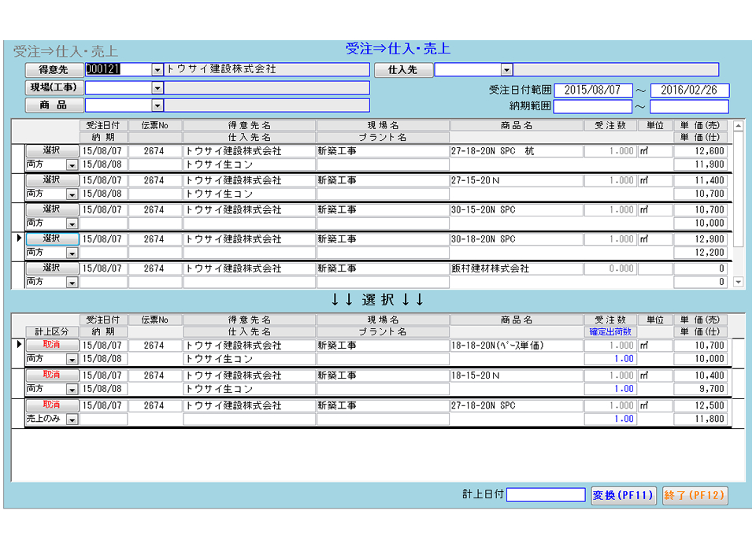The height and width of the screenshot is (551, 756).
Task: Click the 商品 button
Action: pos(53,105)
